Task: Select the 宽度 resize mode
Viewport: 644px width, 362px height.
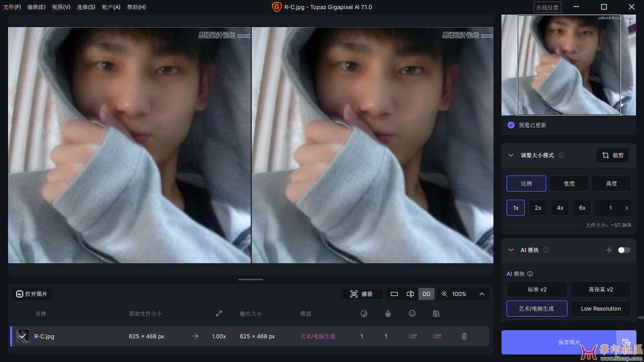Action: (x=569, y=184)
